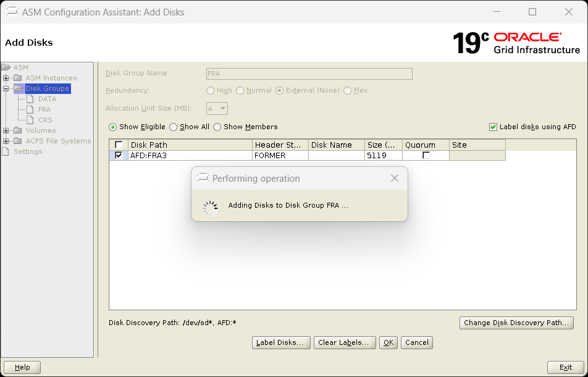Click the empty Disk Name cell of AFD:FRA3
Screen dimensions: 588x377
pyautogui.click(x=337, y=155)
